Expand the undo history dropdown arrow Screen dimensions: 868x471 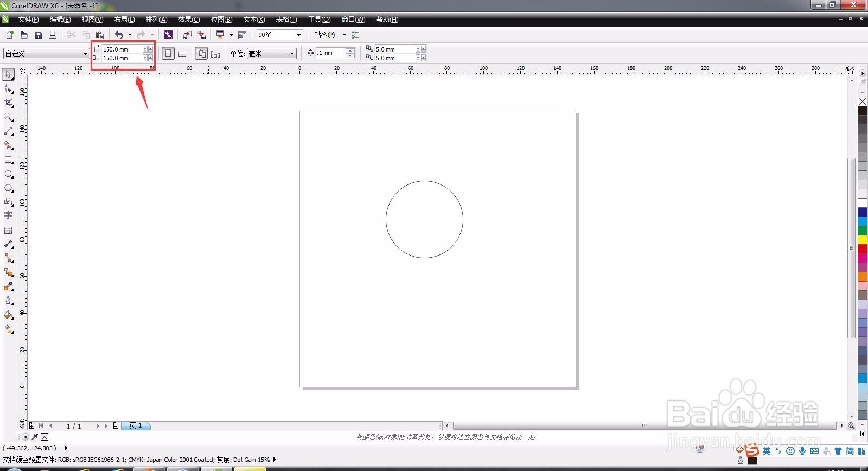click(x=130, y=35)
